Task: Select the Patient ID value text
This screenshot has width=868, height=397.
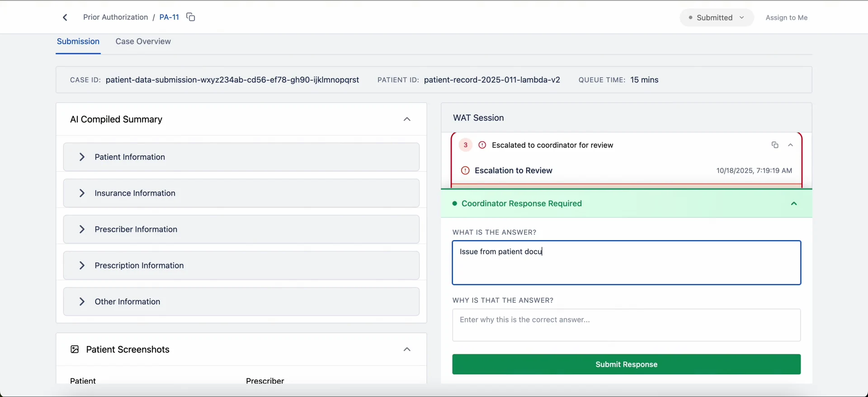Action: [492, 80]
